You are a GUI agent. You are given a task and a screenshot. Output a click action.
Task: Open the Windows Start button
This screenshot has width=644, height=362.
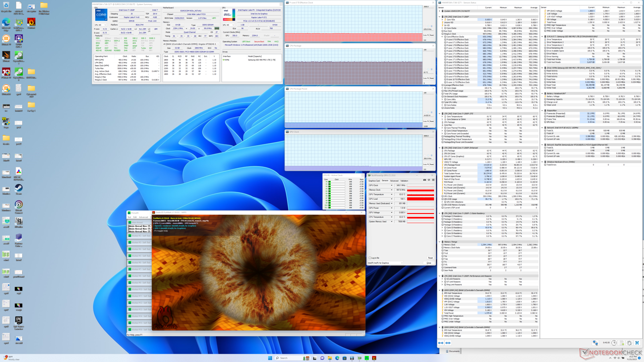[270, 358]
